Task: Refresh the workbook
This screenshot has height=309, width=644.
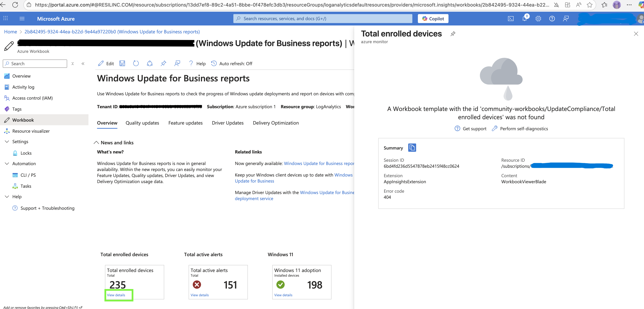Action: tap(136, 63)
